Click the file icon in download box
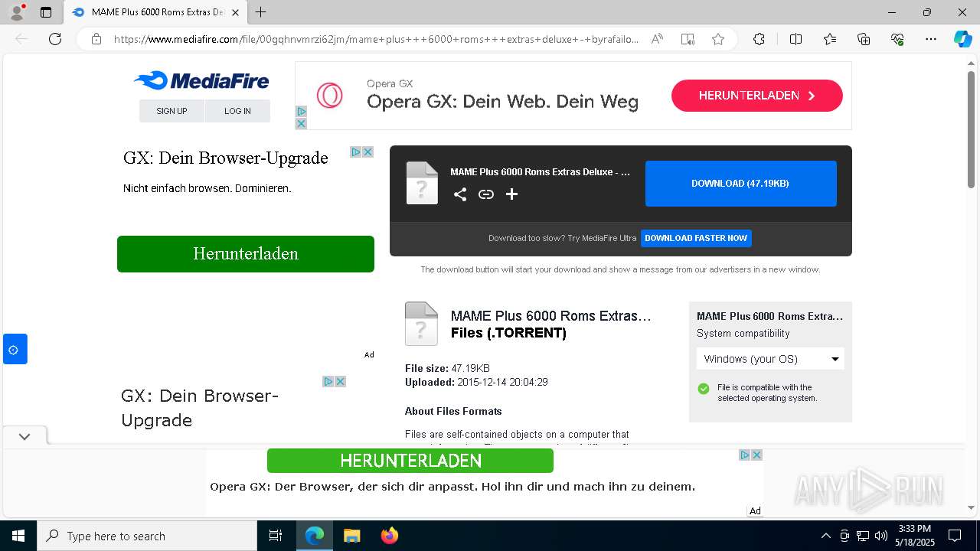Screen dimensions: 980x551 point(422,183)
